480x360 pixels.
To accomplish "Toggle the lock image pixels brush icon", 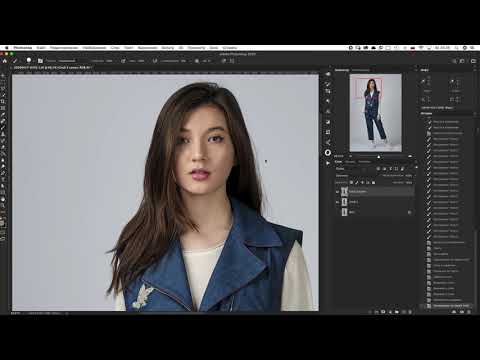I will click(357, 182).
